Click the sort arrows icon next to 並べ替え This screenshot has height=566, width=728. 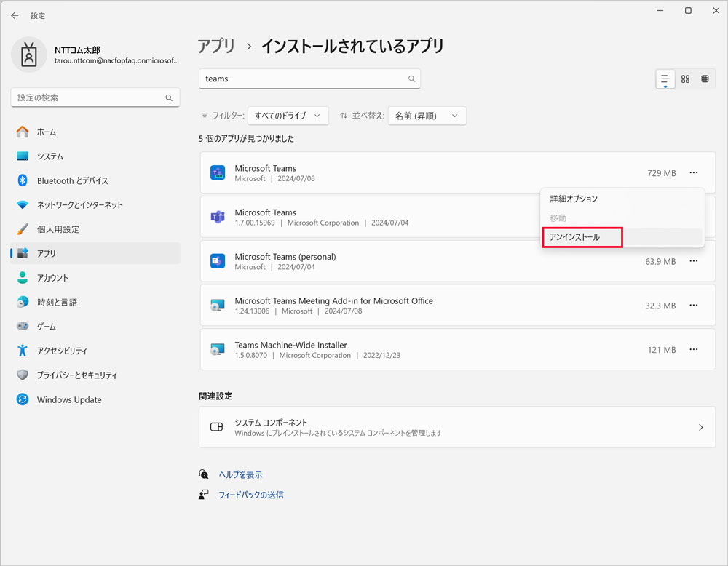(x=344, y=116)
